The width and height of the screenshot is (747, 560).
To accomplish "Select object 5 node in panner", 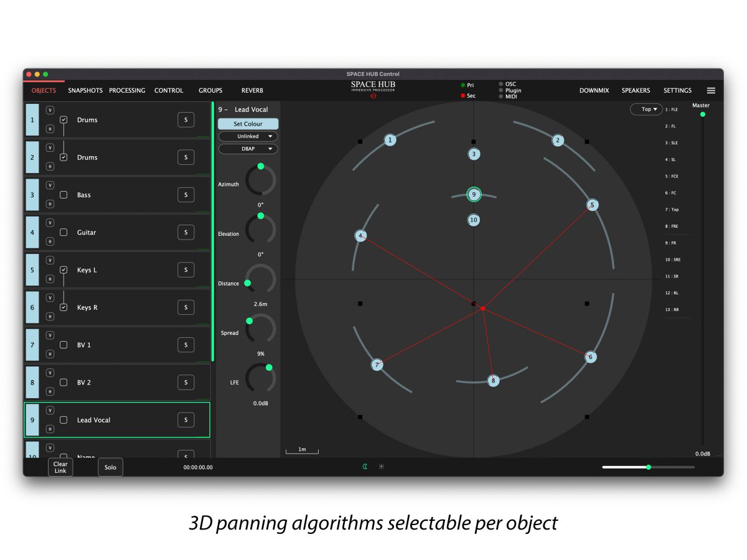I will click(593, 205).
